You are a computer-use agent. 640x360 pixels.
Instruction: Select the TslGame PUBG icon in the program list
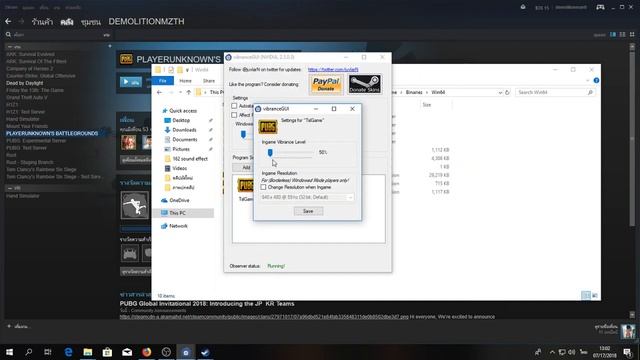[x=245, y=185]
